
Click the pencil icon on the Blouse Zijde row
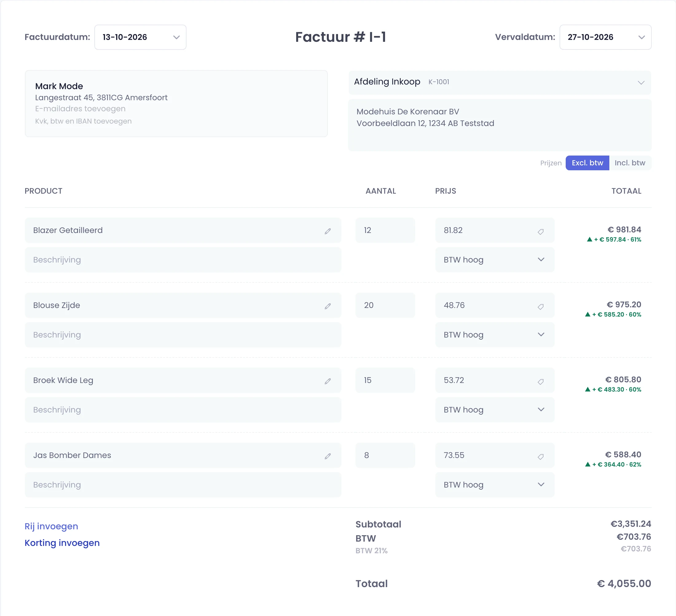(328, 306)
